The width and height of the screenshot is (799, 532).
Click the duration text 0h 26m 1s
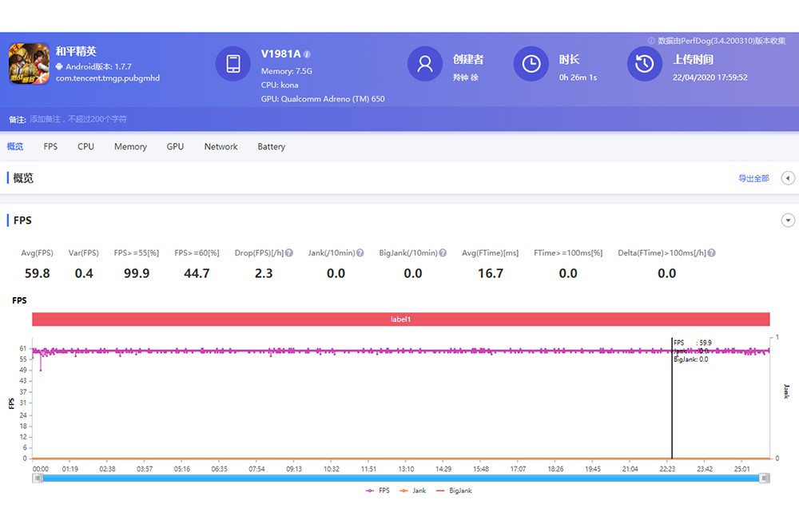coord(578,77)
